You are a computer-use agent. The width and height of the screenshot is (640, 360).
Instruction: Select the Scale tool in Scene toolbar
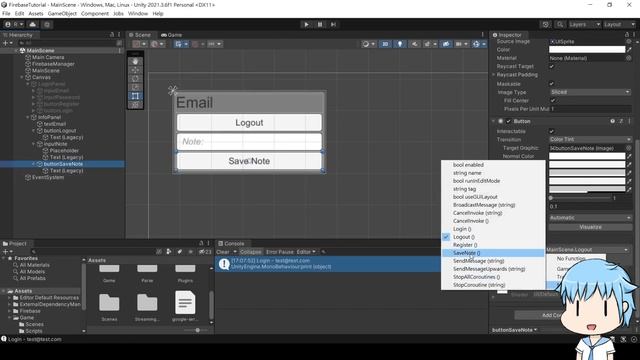click(135, 87)
